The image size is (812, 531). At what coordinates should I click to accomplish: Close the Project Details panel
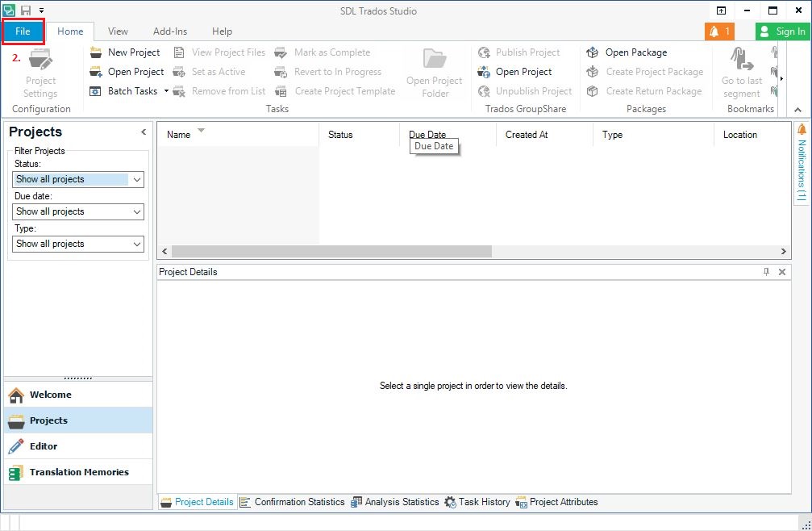[782, 271]
